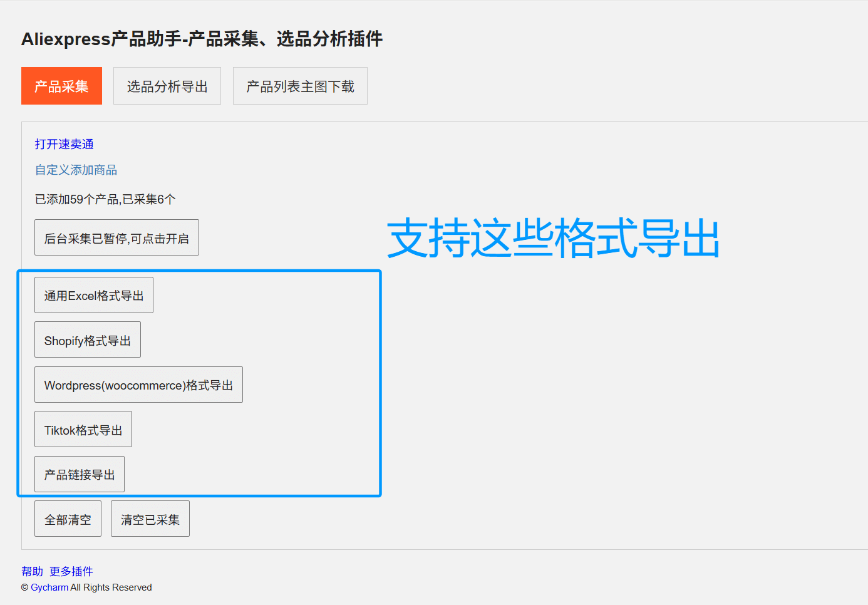
Task: Click the Tiktok格式导出 button
Action: (83, 429)
